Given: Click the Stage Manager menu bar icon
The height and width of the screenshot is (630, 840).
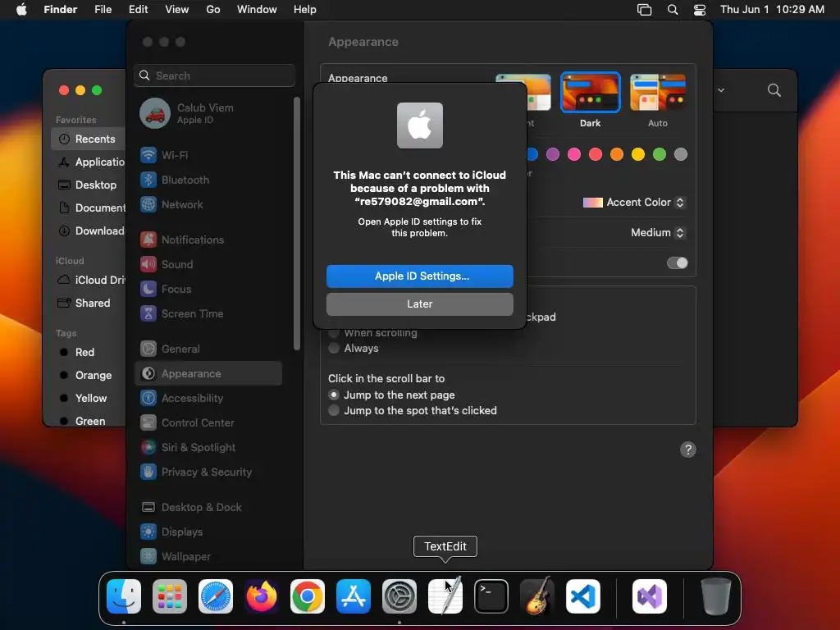Looking at the screenshot, I should pos(645,10).
